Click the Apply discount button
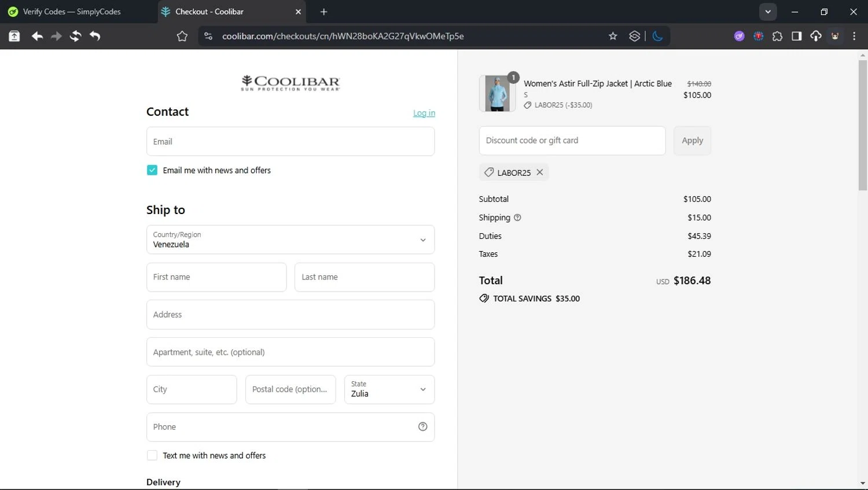 [692, 141]
